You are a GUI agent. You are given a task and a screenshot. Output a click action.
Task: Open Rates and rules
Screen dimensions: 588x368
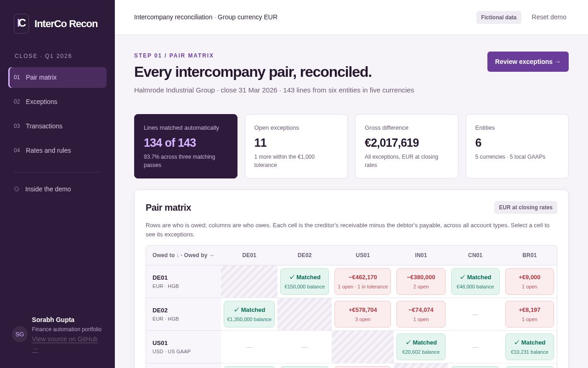(57, 150)
